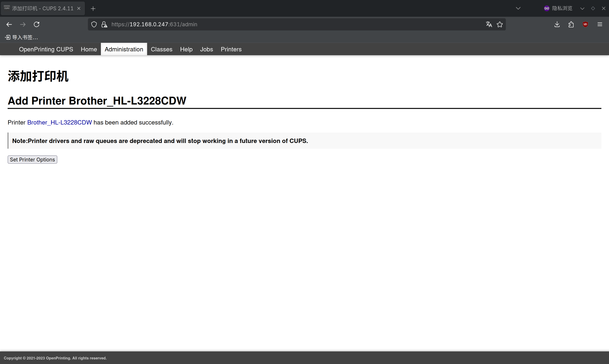Go to the Home nav tab
Image resolution: width=609 pixels, height=364 pixels.
pos(89,49)
